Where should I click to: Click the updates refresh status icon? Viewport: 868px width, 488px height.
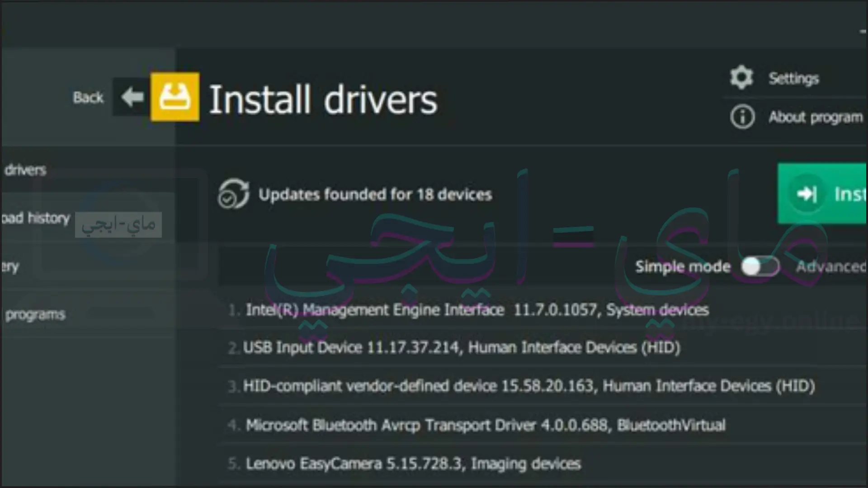tap(233, 194)
